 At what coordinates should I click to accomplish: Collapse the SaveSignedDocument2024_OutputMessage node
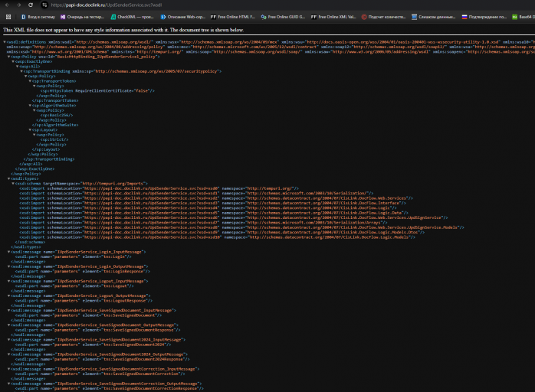(9, 354)
